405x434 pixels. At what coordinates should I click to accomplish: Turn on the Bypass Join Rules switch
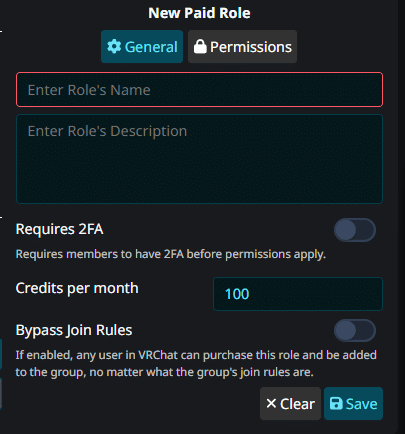[355, 331]
